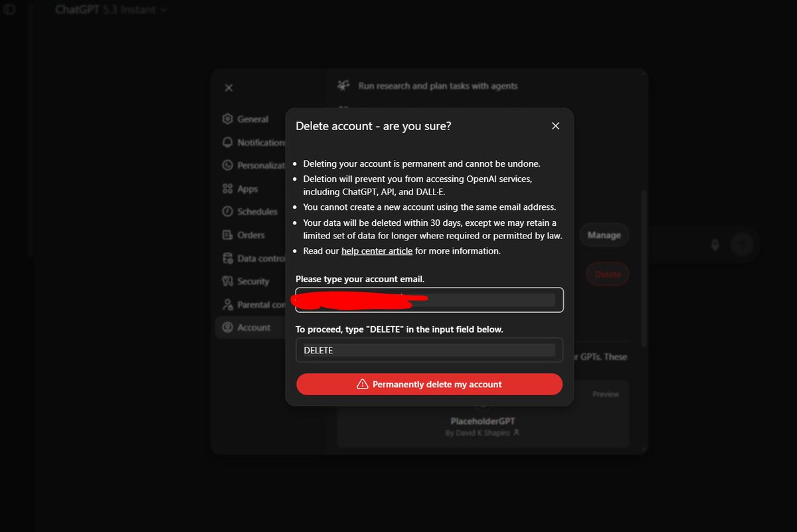
Task: Click red Delete button in Account settings
Action: click(x=608, y=274)
